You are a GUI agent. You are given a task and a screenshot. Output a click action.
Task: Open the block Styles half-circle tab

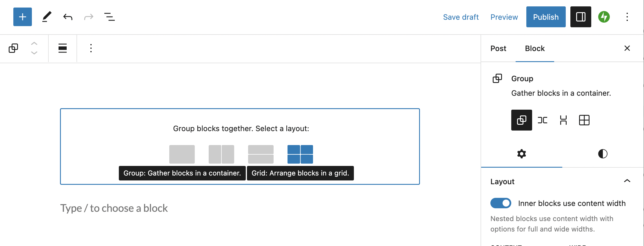603,154
